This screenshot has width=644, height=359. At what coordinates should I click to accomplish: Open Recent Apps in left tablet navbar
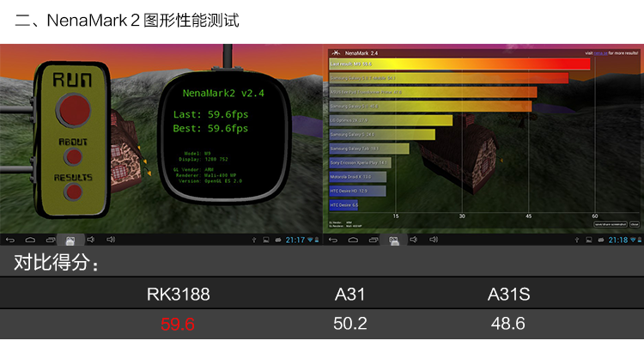[50, 240]
